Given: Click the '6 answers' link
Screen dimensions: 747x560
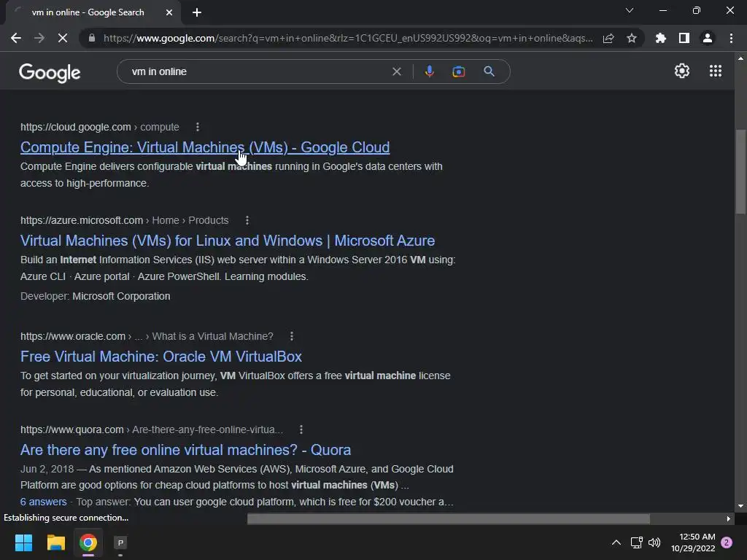Looking at the screenshot, I should tap(43, 502).
